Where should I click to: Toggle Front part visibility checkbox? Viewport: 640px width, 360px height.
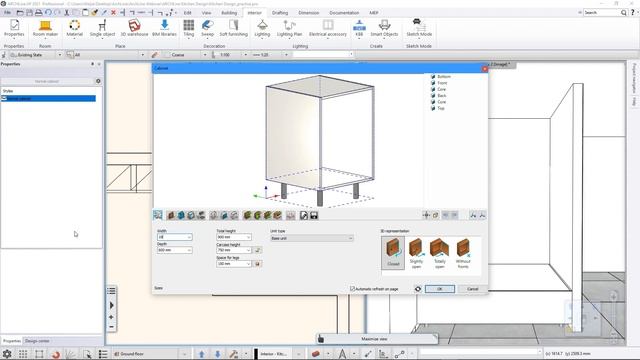(433, 83)
